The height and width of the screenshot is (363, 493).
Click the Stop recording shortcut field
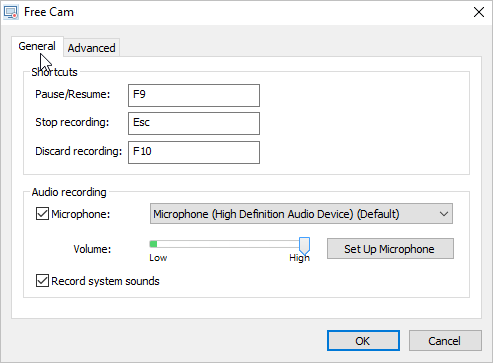(x=194, y=123)
